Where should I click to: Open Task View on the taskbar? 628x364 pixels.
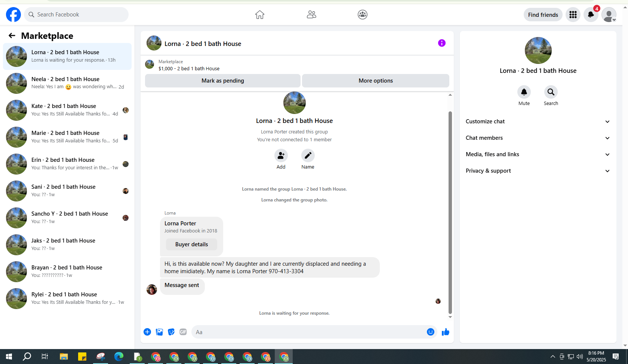[x=45, y=357]
